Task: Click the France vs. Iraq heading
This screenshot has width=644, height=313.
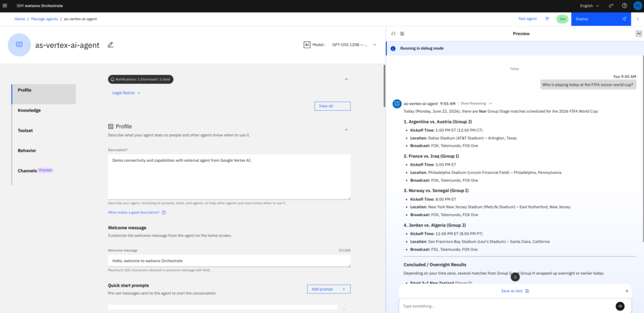Action: pos(431,156)
